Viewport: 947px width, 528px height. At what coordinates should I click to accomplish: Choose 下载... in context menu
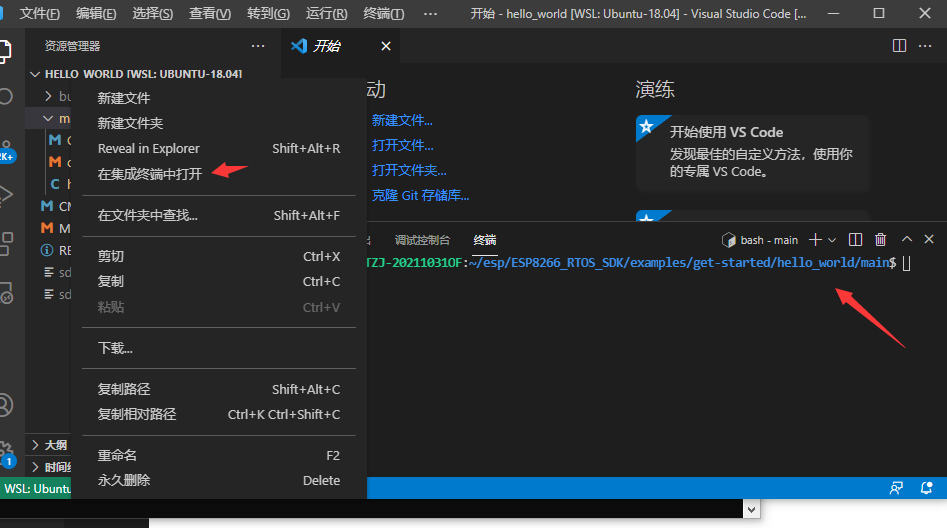tap(219, 348)
